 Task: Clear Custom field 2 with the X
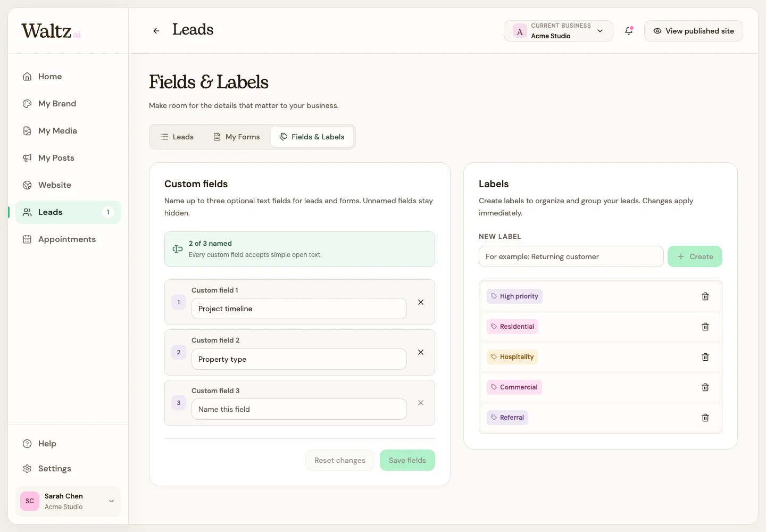(x=421, y=352)
